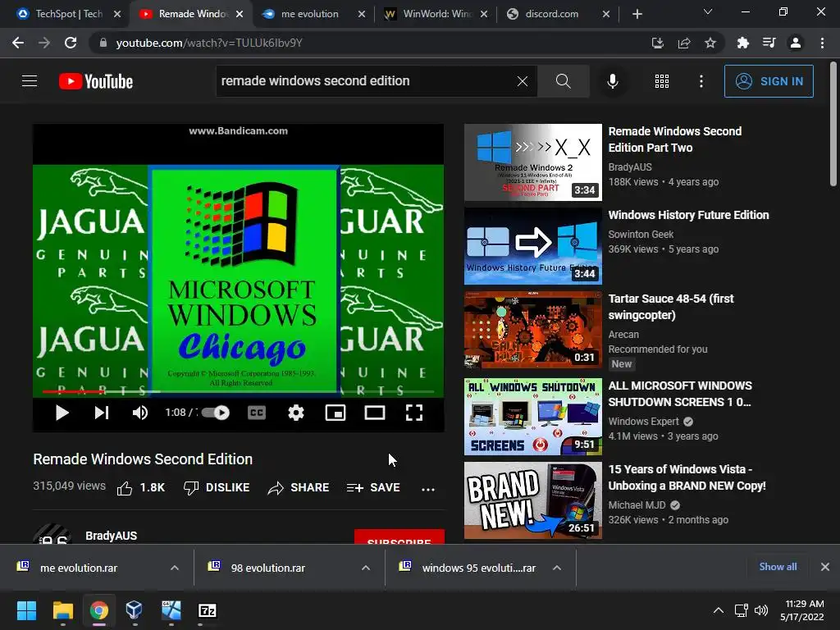The image size is (840, 630).
Task: Go to YouTube home via logo
Action: (96, 81)
